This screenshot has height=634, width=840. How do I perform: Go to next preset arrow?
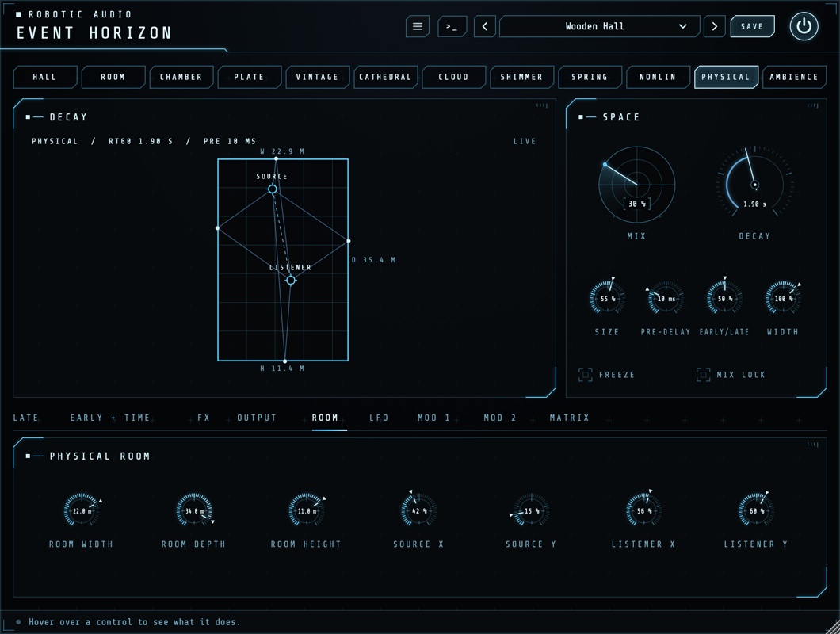pyautogui.click(x=714, y=26)
